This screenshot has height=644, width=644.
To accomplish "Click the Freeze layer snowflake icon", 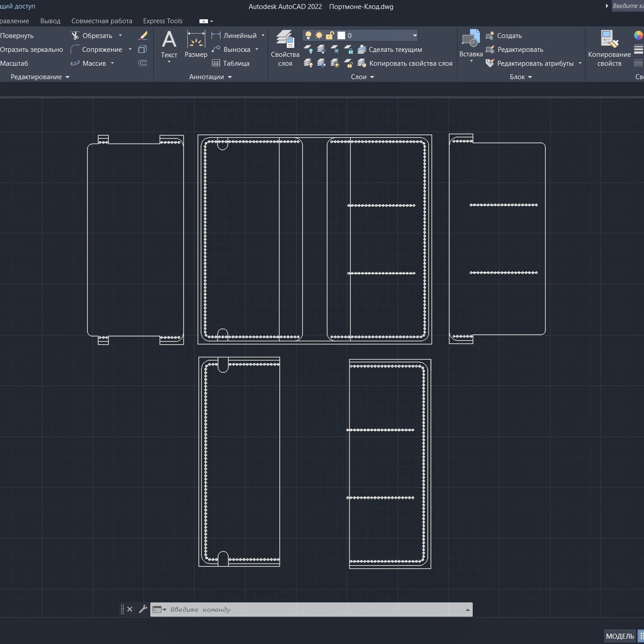I will click(335, 49).
